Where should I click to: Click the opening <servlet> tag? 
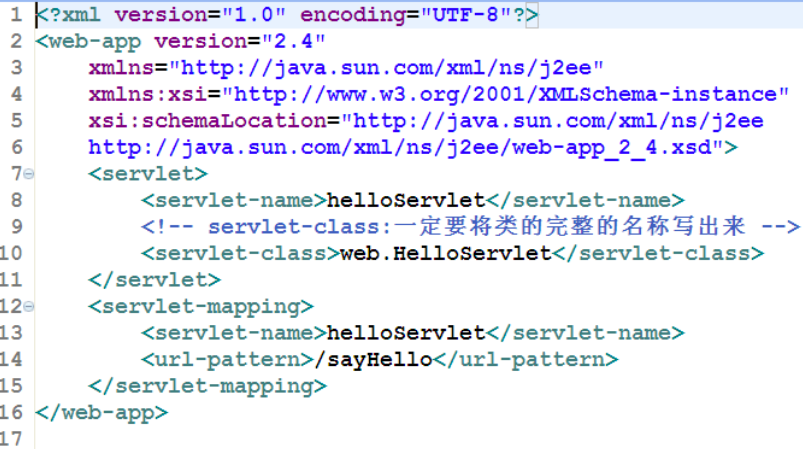pos(147,174)
